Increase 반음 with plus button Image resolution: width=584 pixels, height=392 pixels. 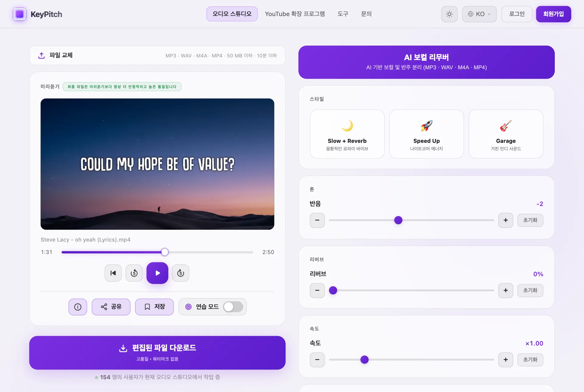pyautogui.click(x=506, y=220)
